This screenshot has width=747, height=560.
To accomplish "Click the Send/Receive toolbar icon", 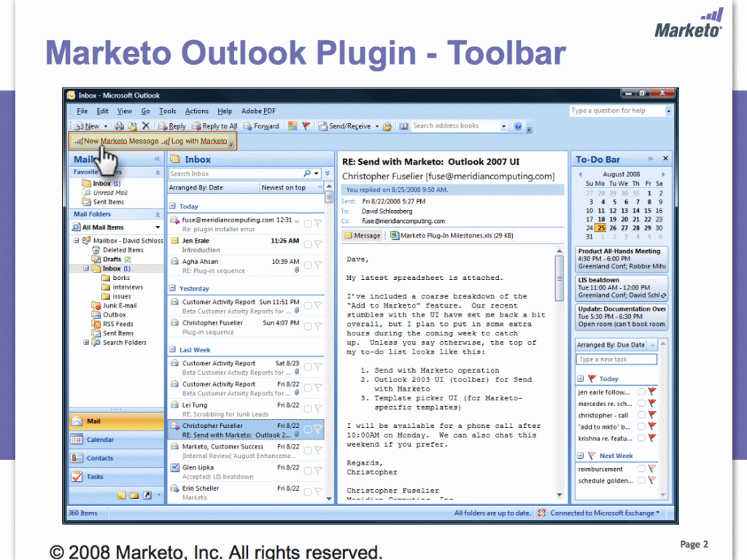I will 347,125.
